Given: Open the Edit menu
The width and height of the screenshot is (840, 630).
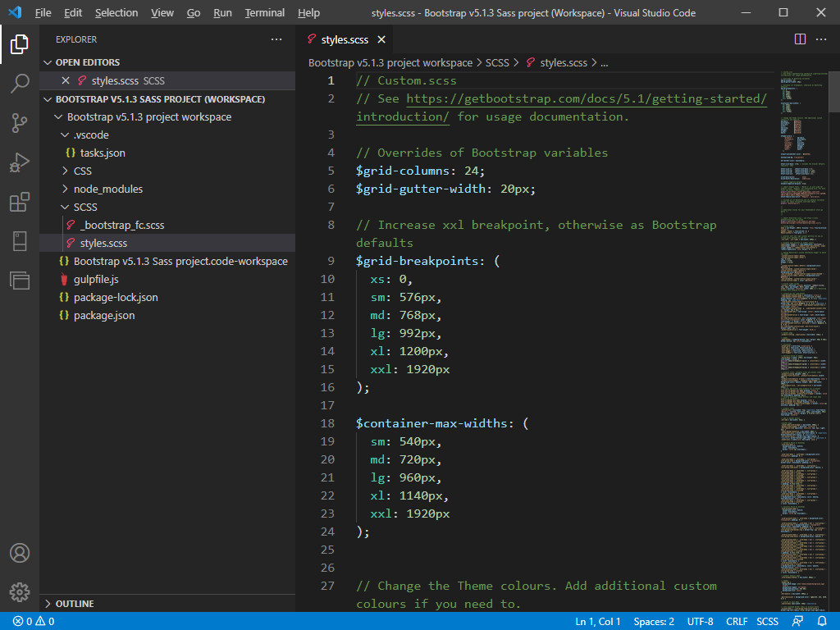Looking at the screenshot, I should pos(73,13).
